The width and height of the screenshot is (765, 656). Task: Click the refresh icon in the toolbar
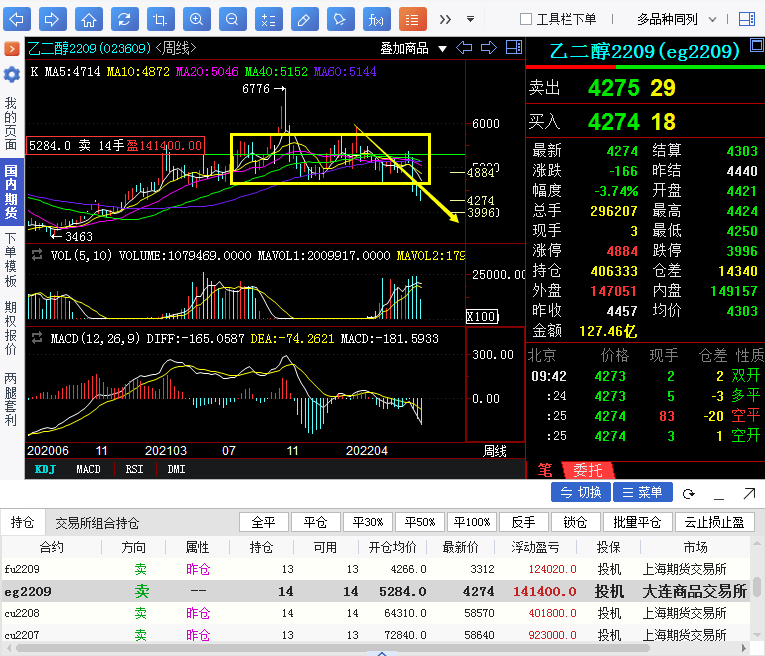coord(124,19)
